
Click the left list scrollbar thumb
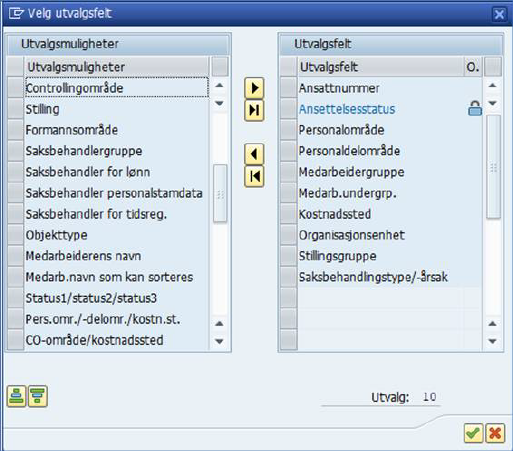pyautogui.click(x=220, y=193)
